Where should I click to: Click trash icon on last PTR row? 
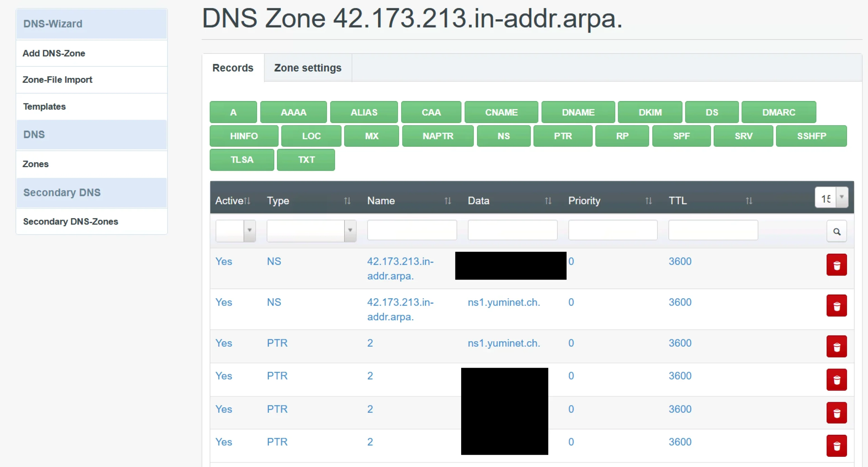[836, 446]
